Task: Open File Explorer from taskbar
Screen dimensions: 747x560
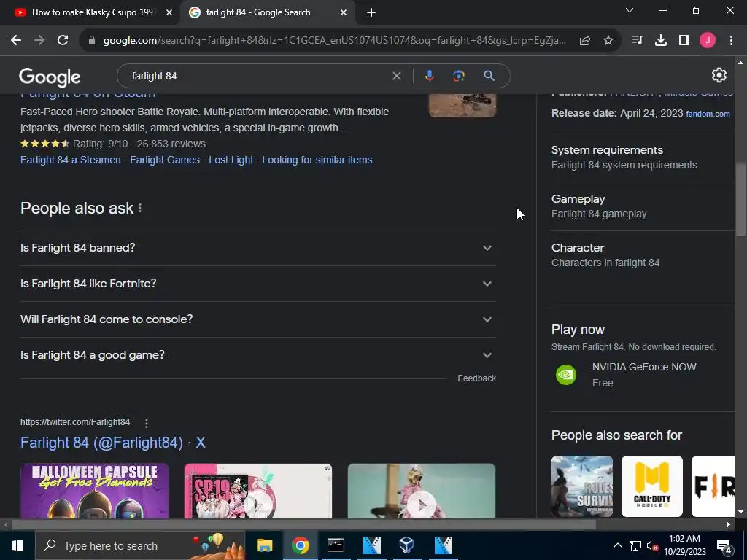Action: pyautogui.click(x=264, y=545)
